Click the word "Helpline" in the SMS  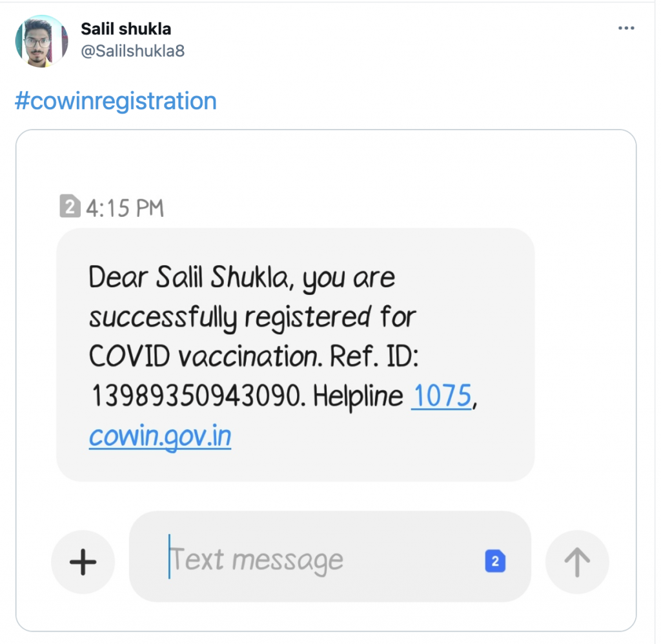(x=358, y=397)
